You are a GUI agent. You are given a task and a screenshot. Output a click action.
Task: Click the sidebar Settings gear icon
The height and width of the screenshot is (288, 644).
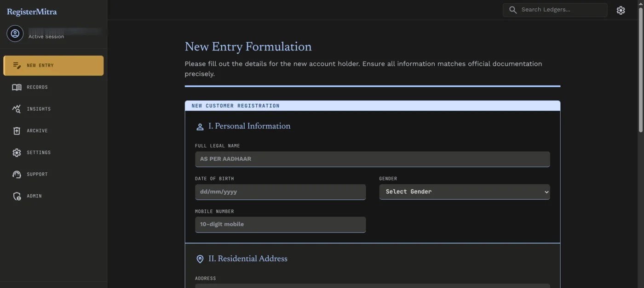17,152
